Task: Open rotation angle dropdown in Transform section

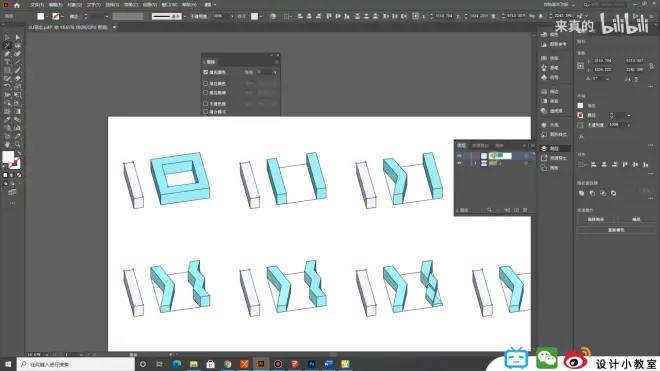Action: (x=607, y=79)
